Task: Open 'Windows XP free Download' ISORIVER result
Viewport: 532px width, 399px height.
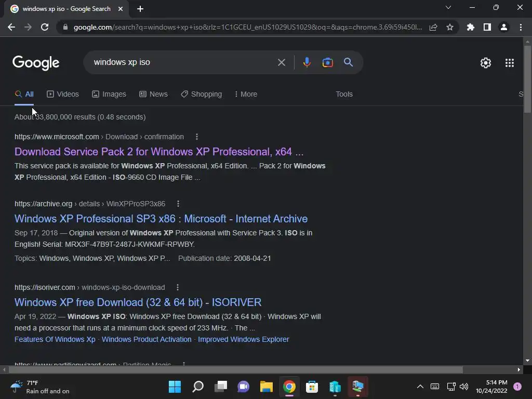Action: pyautogui.click(x=138, y=302)
